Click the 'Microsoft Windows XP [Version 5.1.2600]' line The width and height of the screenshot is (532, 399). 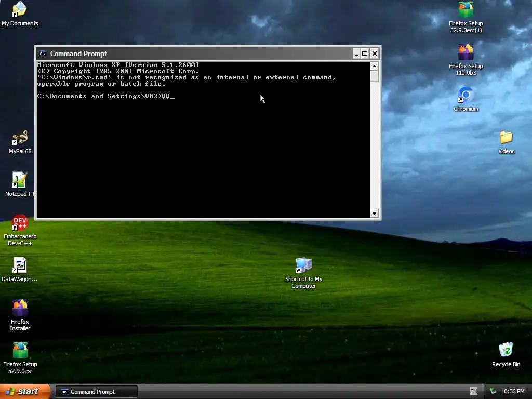[118, 65]
